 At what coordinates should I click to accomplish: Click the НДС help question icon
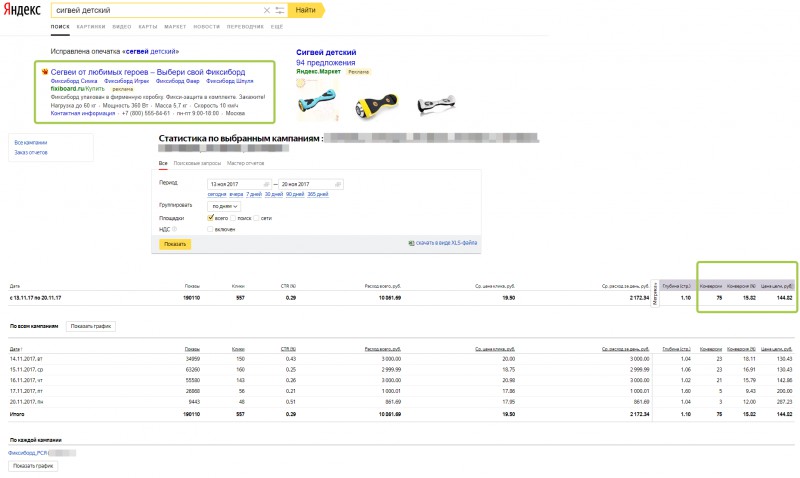point(174,230)
